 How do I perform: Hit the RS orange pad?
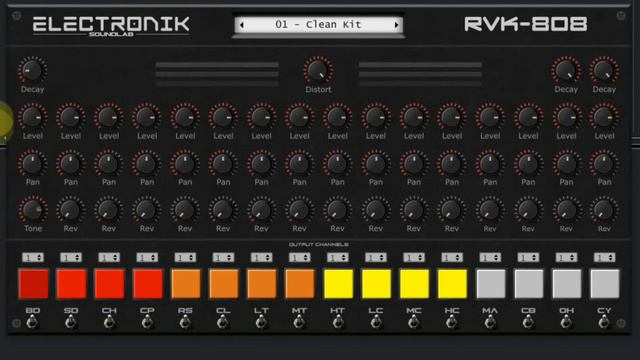point(186,284)
